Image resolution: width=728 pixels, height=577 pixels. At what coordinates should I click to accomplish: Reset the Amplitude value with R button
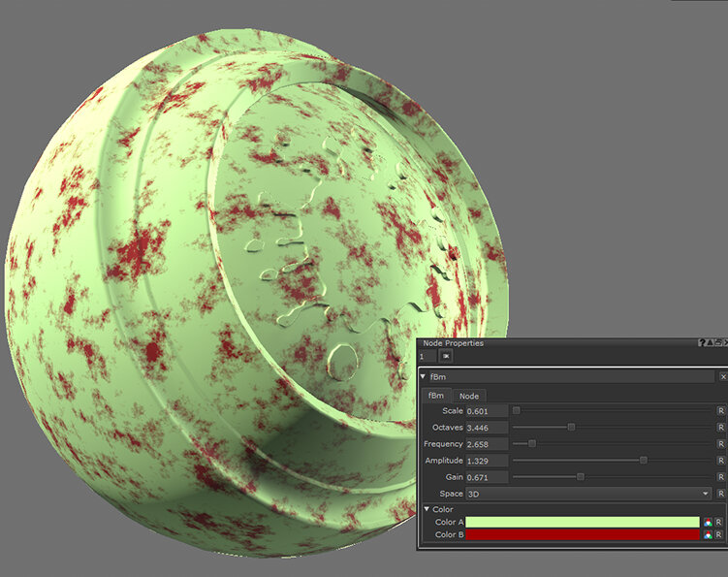pos(720,461)
